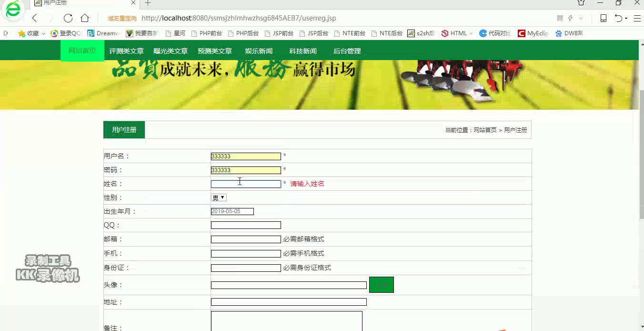Open the 后台管理 nav item

coord(347,51)
